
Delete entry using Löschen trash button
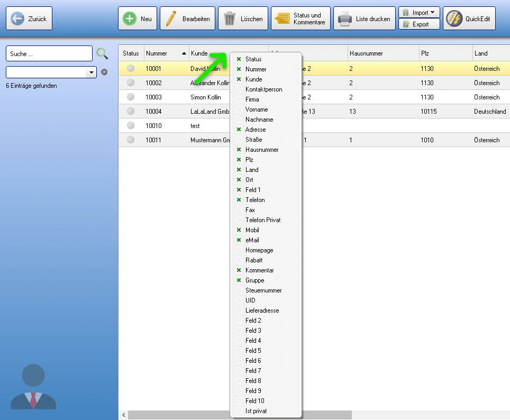pos(243,19)
